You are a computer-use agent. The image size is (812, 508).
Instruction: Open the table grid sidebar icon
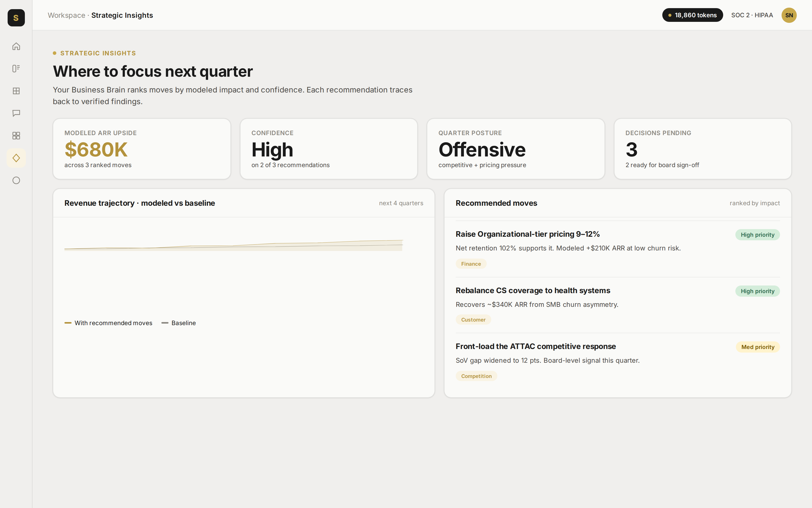16,91
